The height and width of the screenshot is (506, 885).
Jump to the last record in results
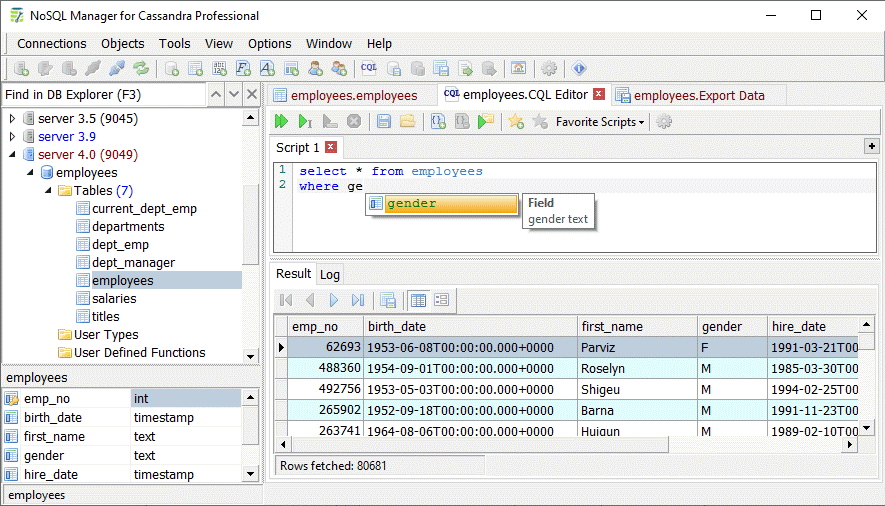tap(358, 300)
